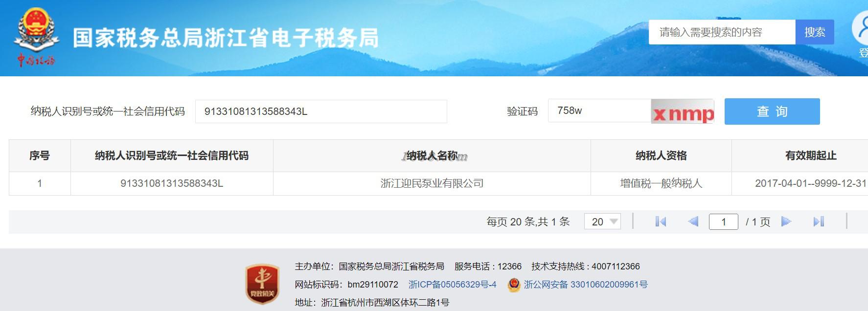Go to previous page arrow
Image resolution: width=868 pixels, height=311 pixels.
[693, 222]
